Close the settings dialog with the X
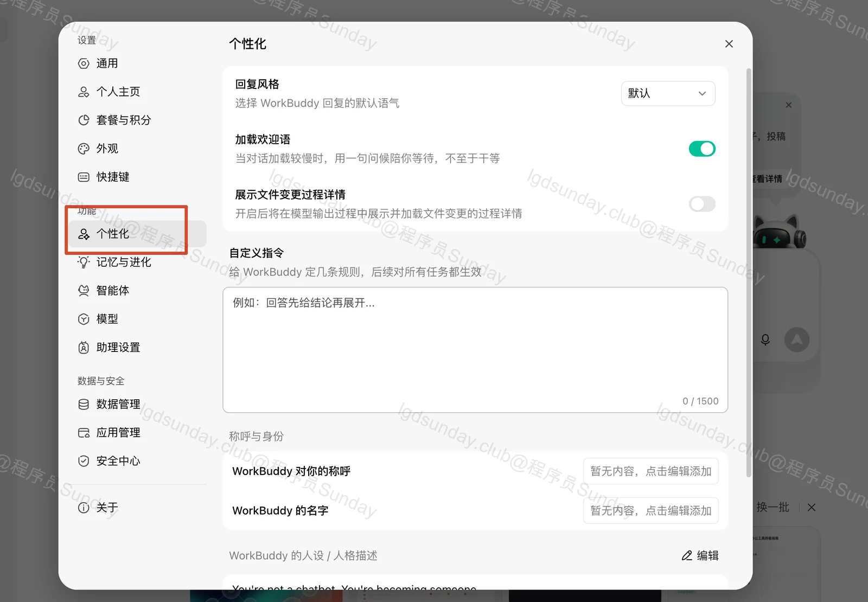868x602 pixels. [x=729, y=44]
